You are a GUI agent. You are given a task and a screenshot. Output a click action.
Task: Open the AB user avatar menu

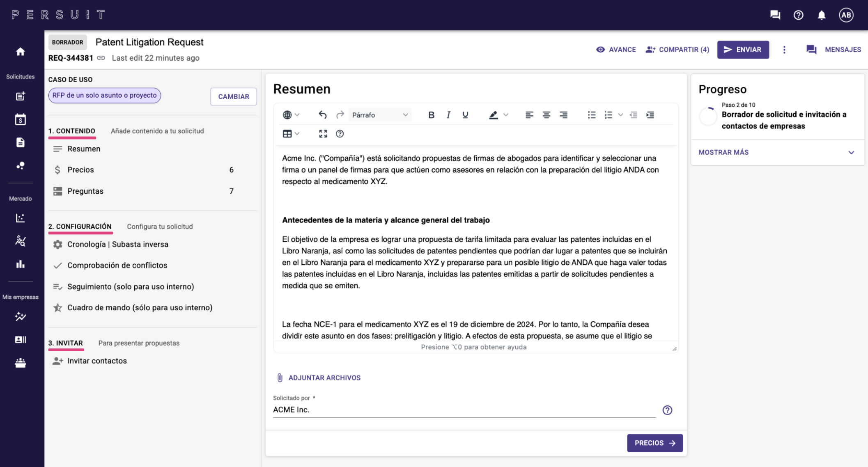846,15
